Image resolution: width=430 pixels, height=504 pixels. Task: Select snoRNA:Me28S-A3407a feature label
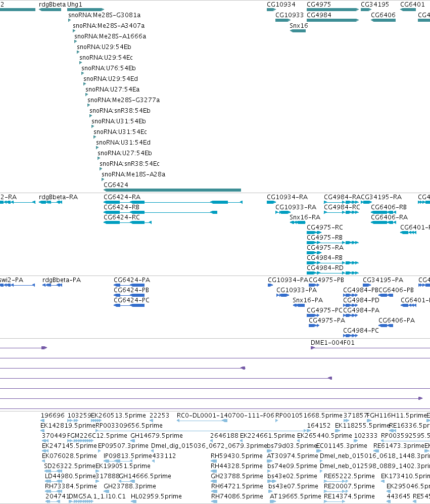click(109, 26)
